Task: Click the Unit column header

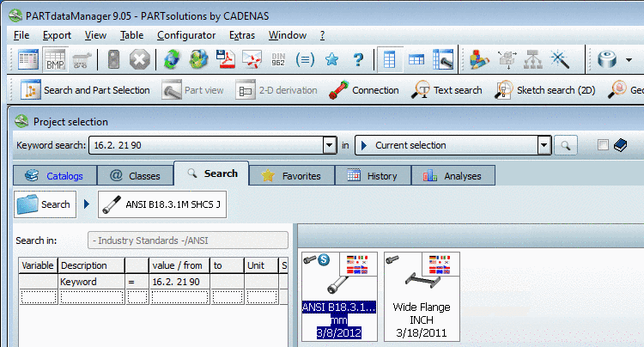Action: point(260,265)
